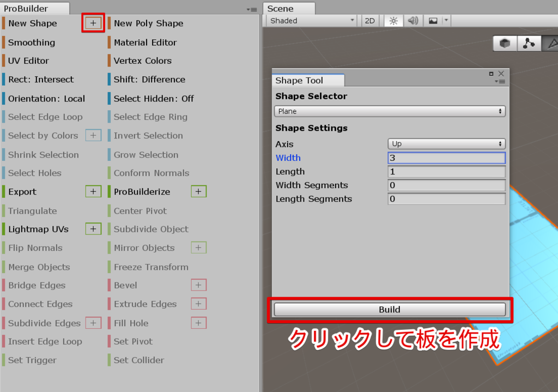Close the Shape Tool window
The width and height of the screenshot is (558, 392).
[501, 74]
